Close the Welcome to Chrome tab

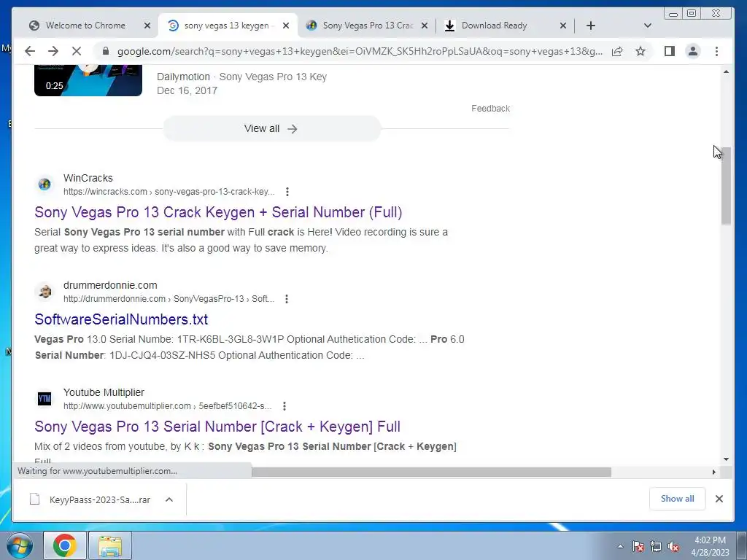pyautogui.click(x=147, y=26)
